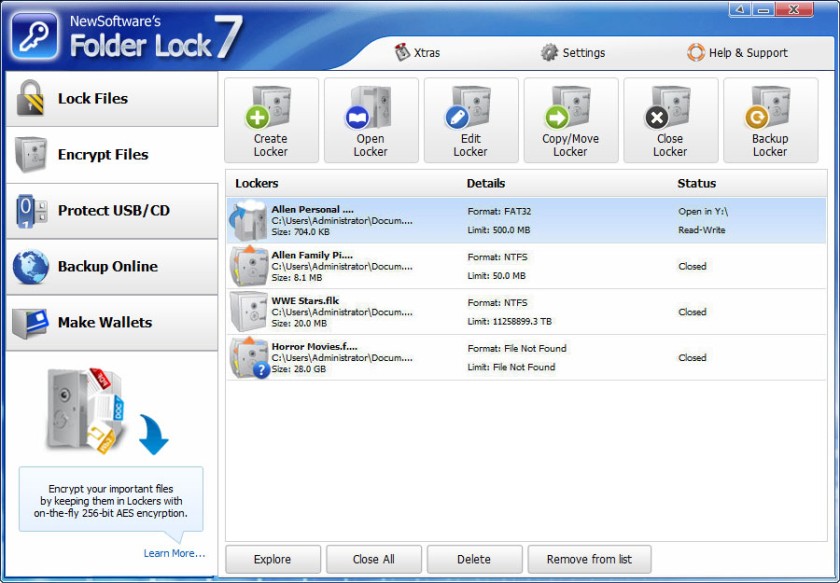The image size is (840, 583).
Task: Follow the Learn More link
Action: tap(174, 554)
